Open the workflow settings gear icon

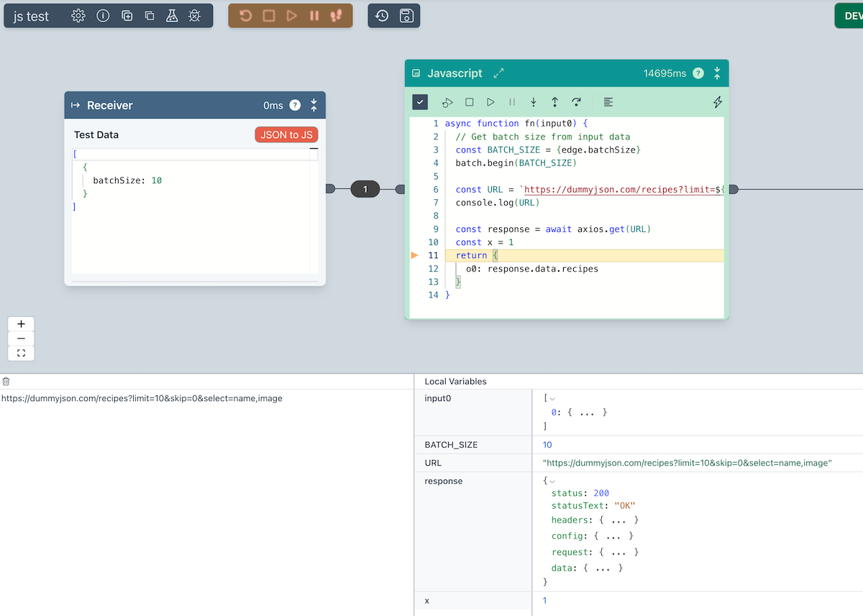(78, 14)
